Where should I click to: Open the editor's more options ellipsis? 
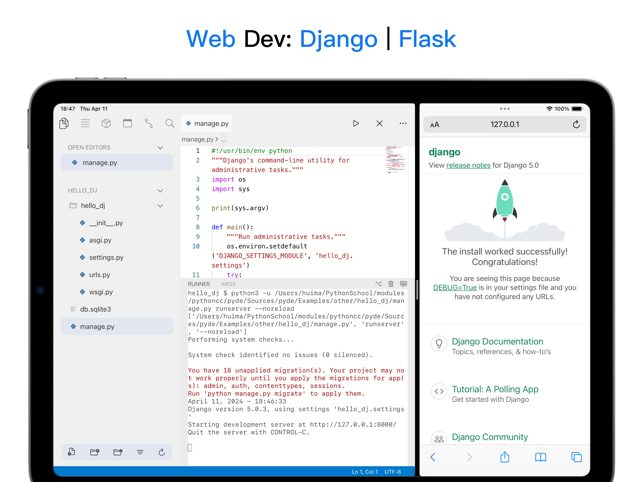pos(403,123)
